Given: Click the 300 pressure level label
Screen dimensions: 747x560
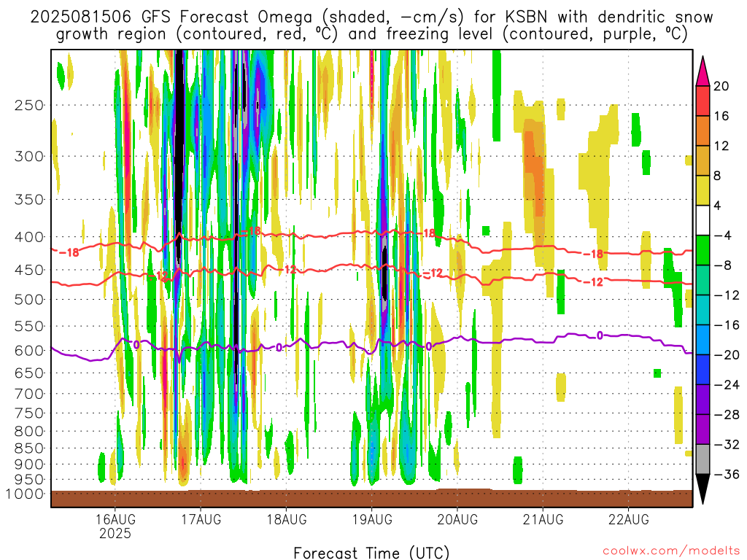Looking at the screenshot, I should (29, 156).
